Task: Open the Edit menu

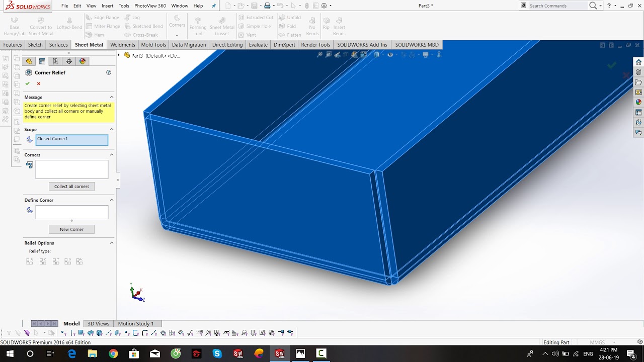Action: tap(77, 6)
